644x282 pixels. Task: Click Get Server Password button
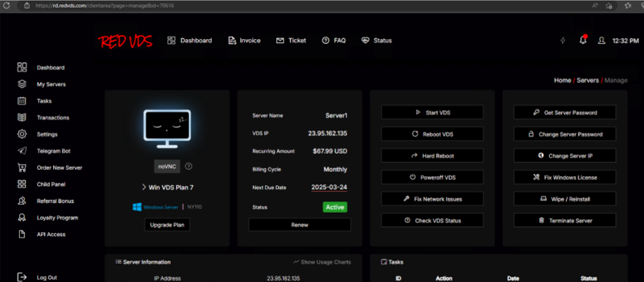tap(564, 113)
